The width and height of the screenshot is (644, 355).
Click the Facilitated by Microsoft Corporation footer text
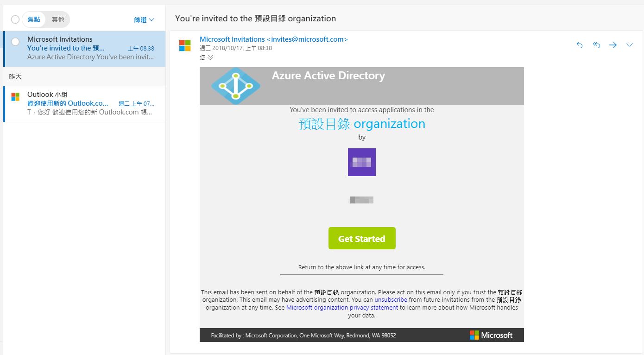click(x=303, y=335)
